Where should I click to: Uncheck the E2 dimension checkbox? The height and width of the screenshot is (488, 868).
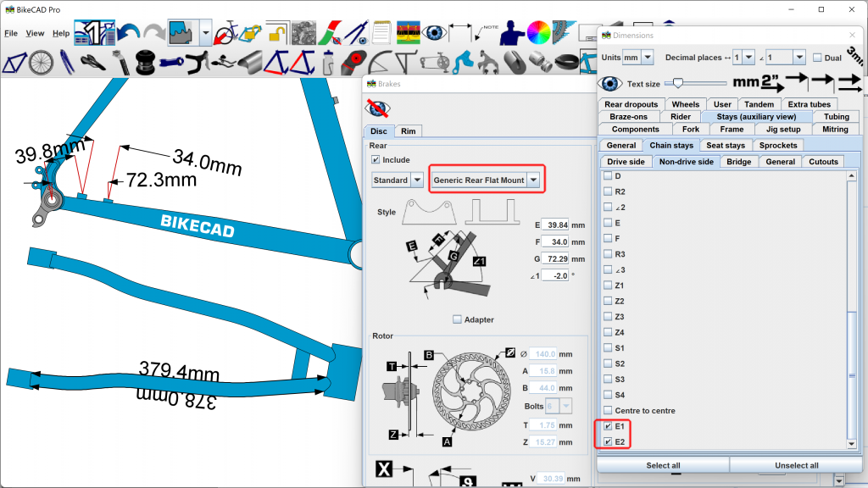pyautogui.click(x=608, y=441)
